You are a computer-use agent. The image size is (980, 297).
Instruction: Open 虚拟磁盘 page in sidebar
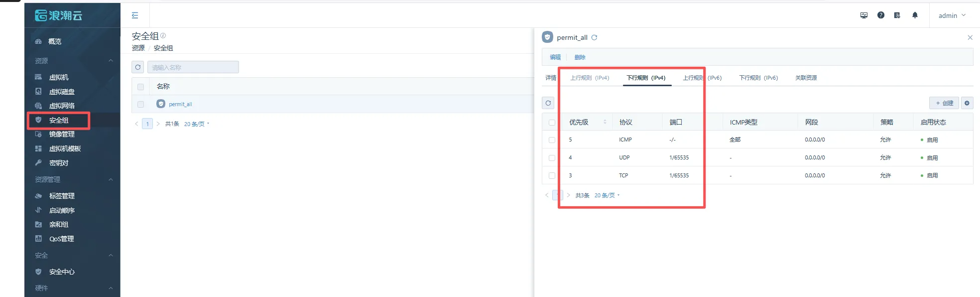[62, 92]
